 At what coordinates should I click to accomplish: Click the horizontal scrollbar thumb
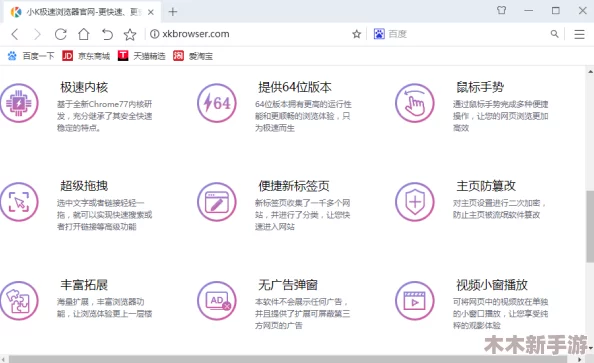[288, 359]
